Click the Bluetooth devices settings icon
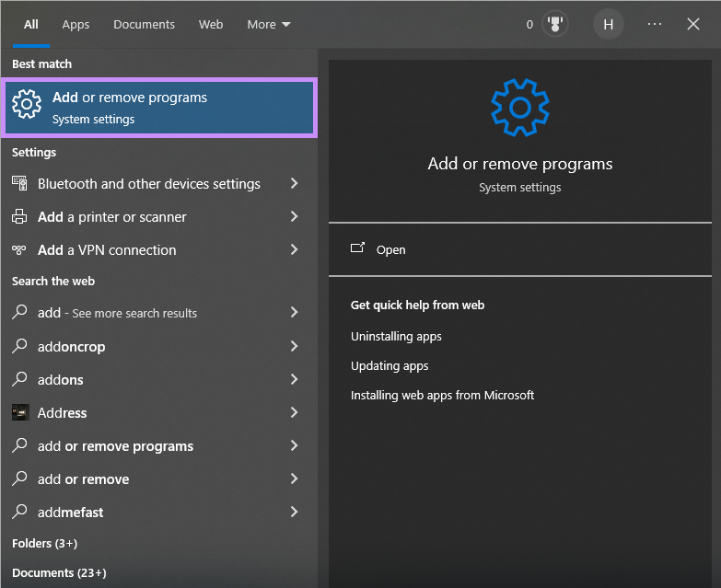The width and height of the screenshot is (721, 588). 19,183
